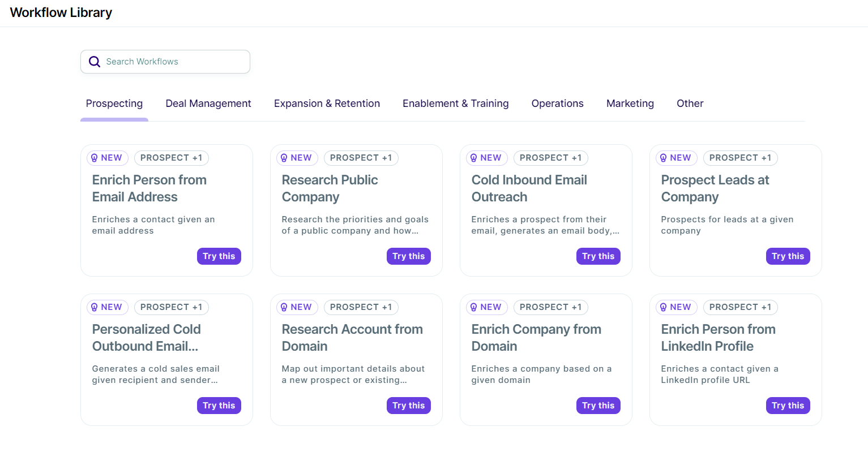Try the Enrich Person from Email Address workflow

tap(219, 256)
